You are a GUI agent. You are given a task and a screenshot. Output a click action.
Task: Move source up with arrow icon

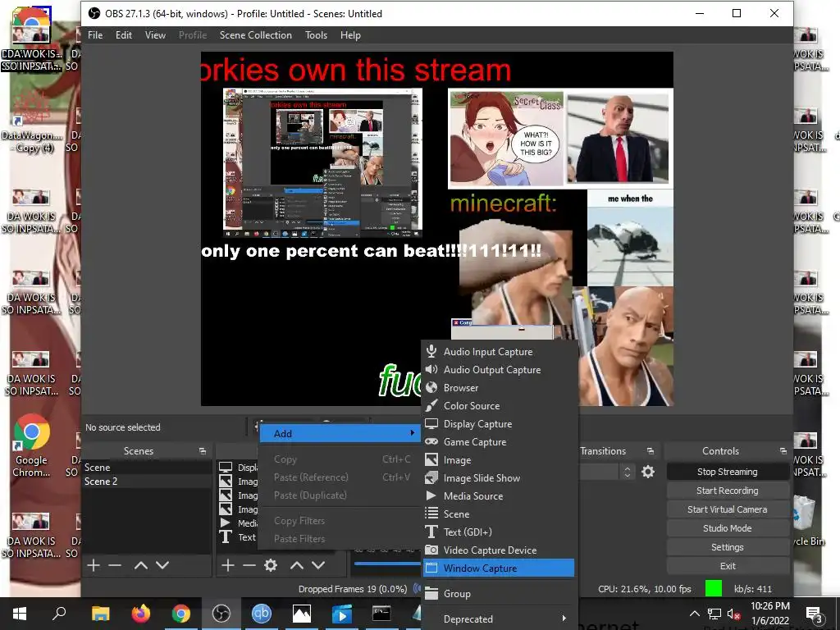[x=297, y=565]
